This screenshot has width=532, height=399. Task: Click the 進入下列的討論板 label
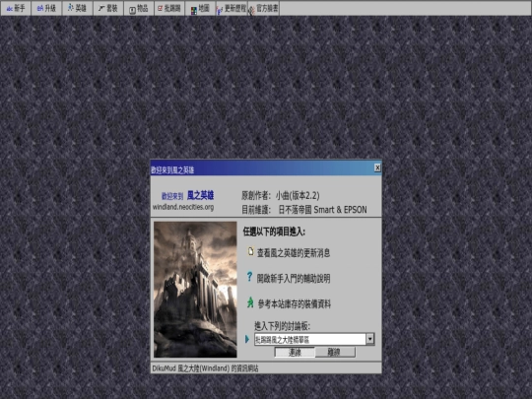pos(283,326)
